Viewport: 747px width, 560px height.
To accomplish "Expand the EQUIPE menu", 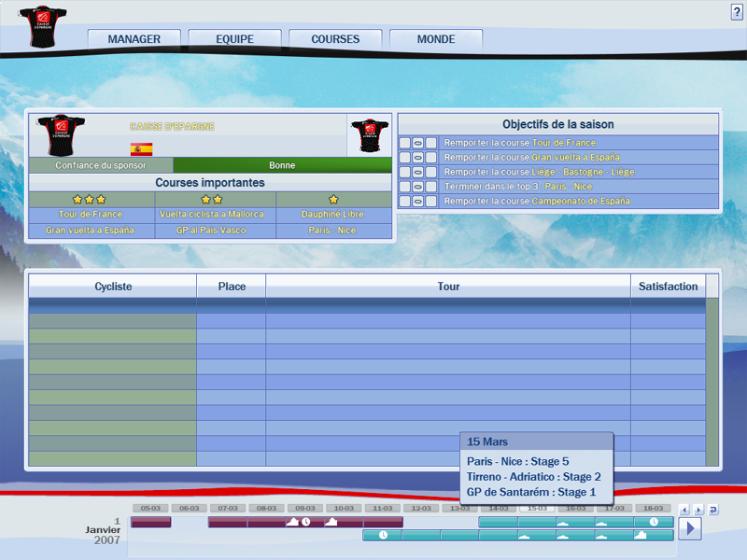I will [x=234, y=39].
